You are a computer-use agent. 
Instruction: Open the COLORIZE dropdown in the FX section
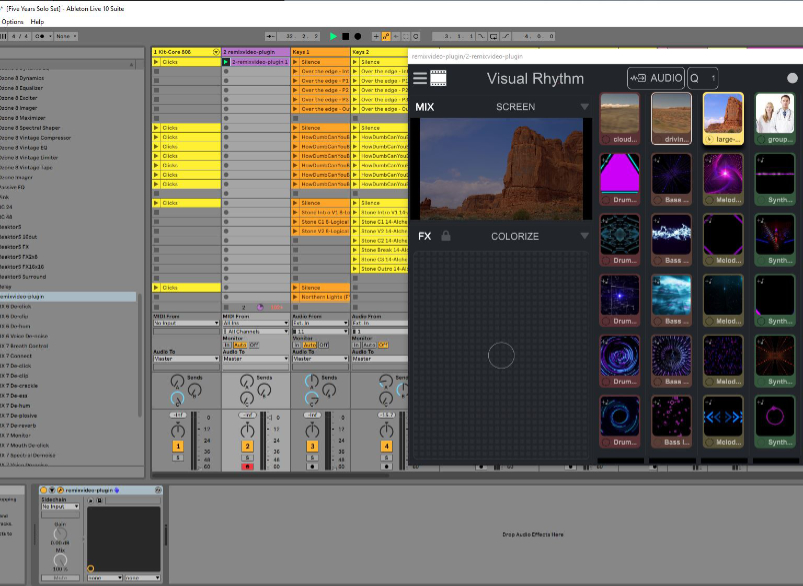[x=586, y=236]
